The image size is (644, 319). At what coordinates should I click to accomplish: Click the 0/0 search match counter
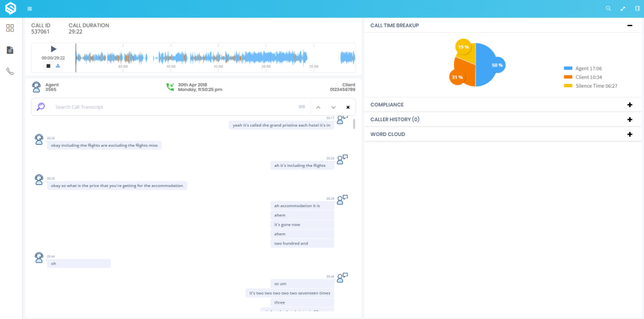click(302, 107)
